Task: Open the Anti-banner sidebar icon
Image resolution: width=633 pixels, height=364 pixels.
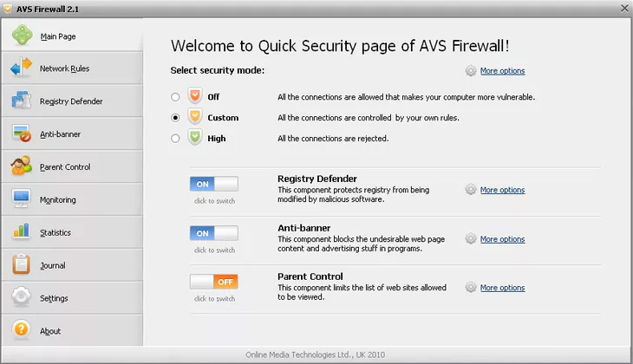Action: 21,133
